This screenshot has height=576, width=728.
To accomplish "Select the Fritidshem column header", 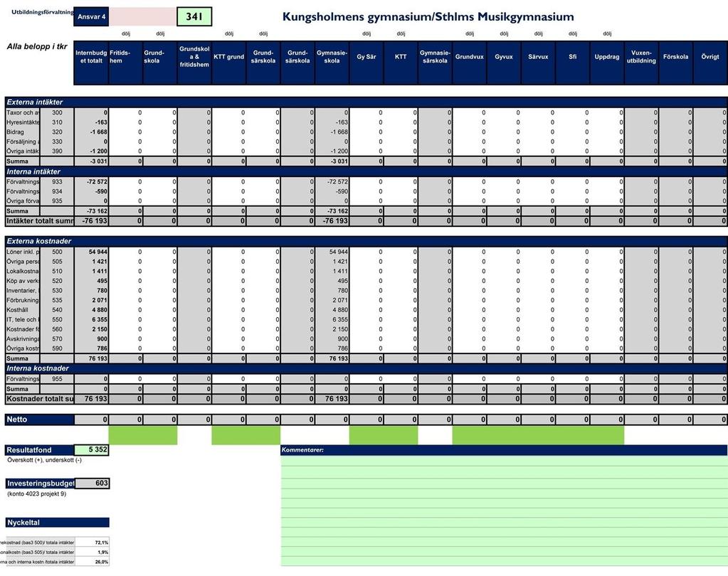I will 126,63.
